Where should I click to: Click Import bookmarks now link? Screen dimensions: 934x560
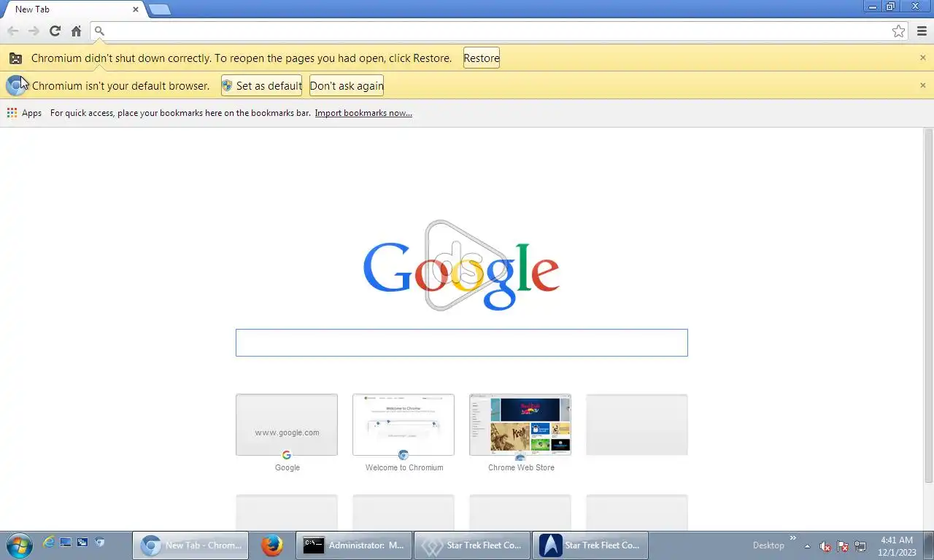[363, 113]
